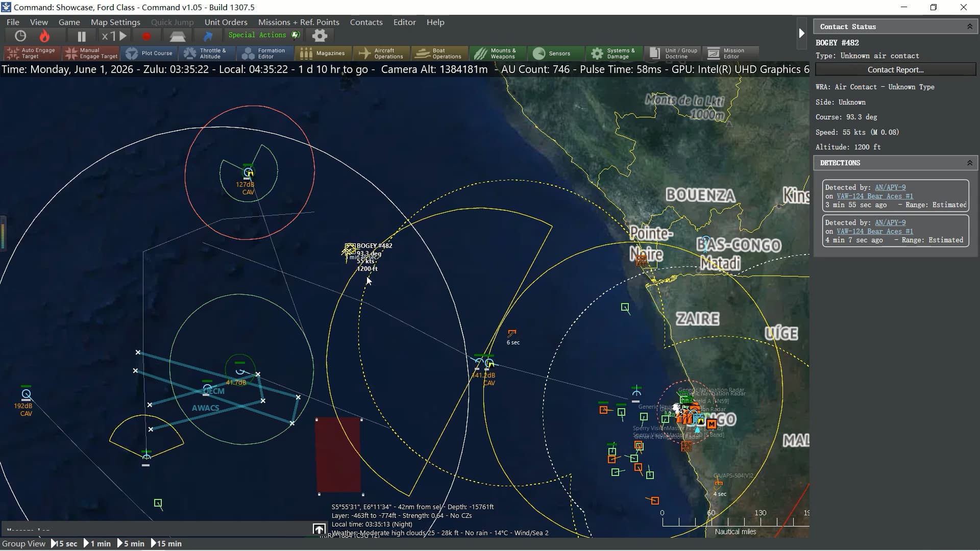
Task: Open the Help menu
Action: (435, 22)
